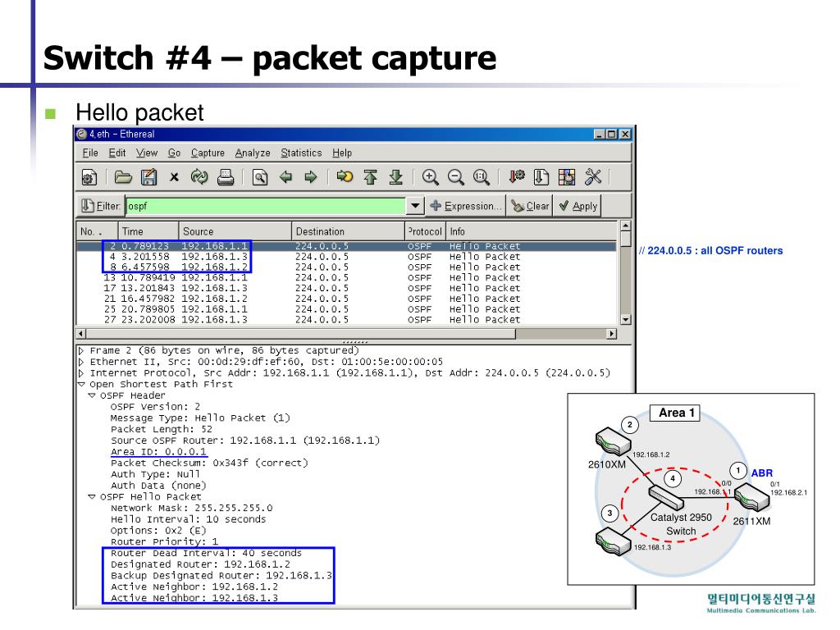The width and height of the screenshot is (840, 630).
Task: Expand the Internet Protocol tree row
Action: pyautogui.click(x=81, y=373)
